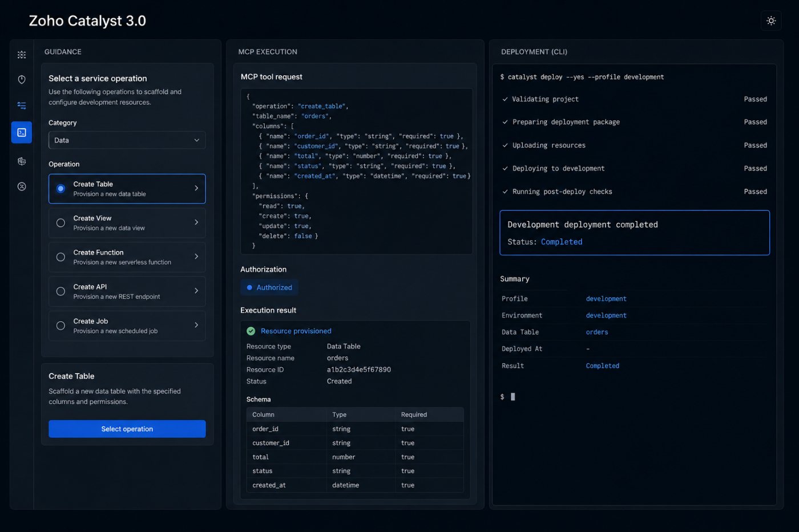Select the Create Job radio button

click(60, 326)
